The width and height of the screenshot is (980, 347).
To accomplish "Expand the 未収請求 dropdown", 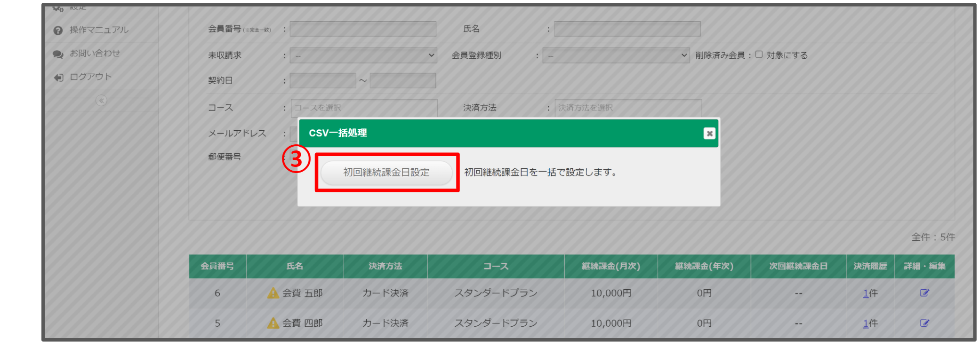I will pyautogui.click(x=363, y=55).
